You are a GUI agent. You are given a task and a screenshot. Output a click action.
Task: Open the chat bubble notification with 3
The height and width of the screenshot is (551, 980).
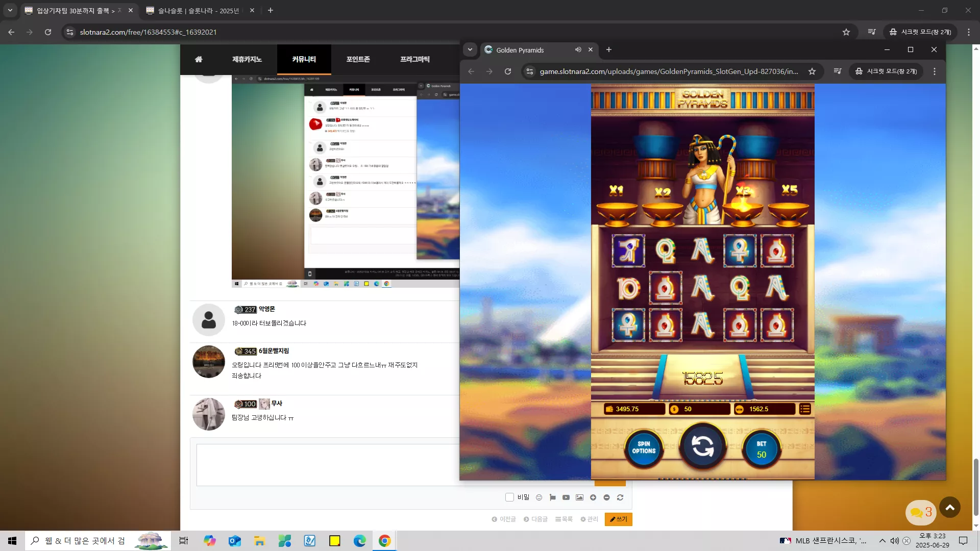coord(921,512)
